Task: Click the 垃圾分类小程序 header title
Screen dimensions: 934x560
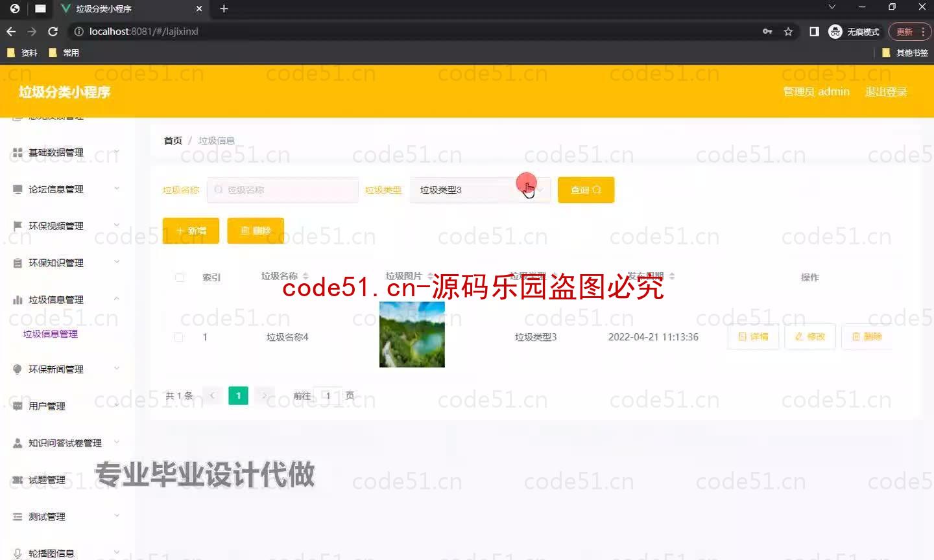Action: (64, 92)
